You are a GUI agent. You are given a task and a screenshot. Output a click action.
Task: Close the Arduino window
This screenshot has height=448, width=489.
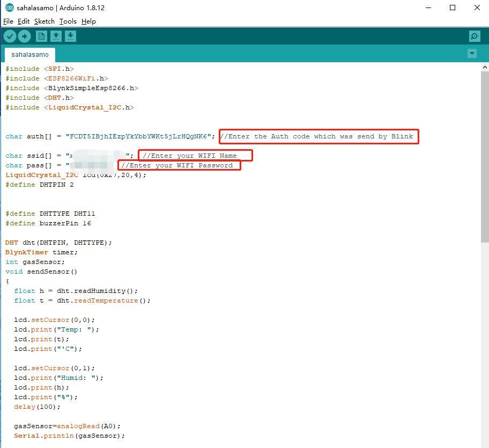pyautogui.click(x=477, y=8)
